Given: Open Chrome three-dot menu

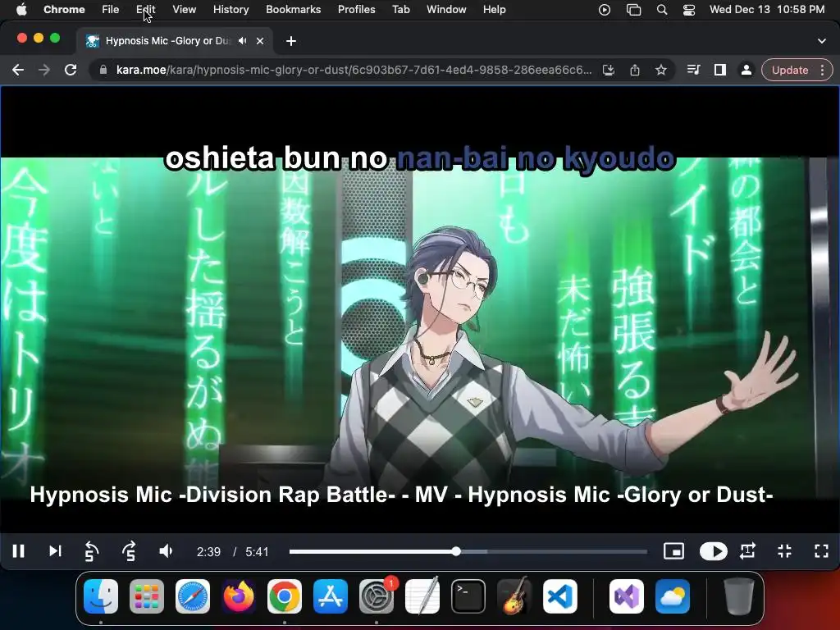Looking at the screenshot, I should [822, 71].
